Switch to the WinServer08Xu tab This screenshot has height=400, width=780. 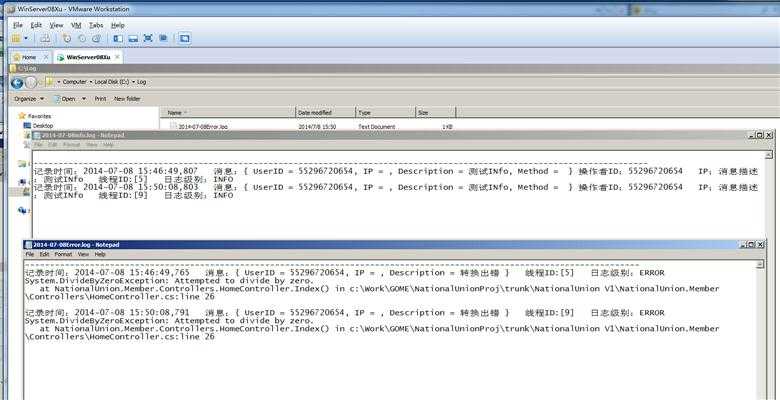88,57
